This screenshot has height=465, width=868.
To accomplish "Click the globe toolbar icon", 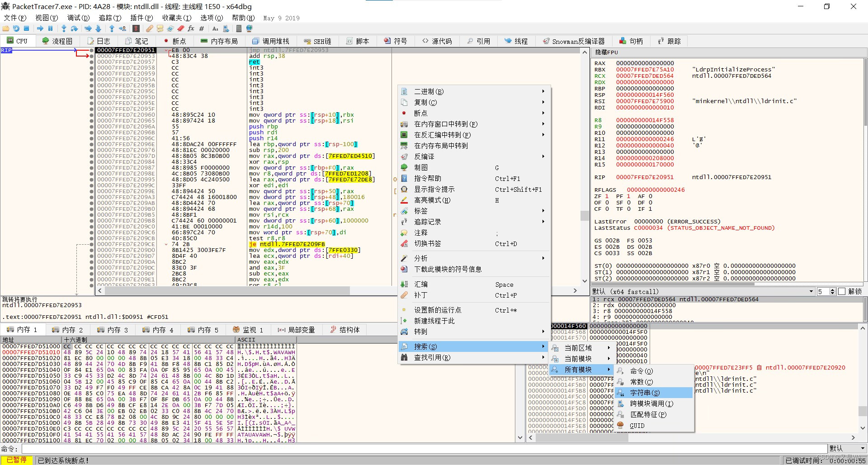I will click(249, 28).
